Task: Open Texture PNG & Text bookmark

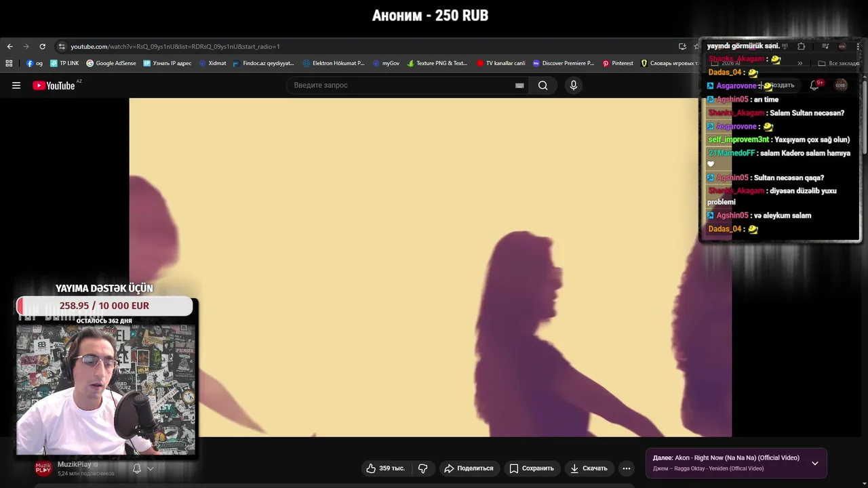Action: [x=437, y=63]
